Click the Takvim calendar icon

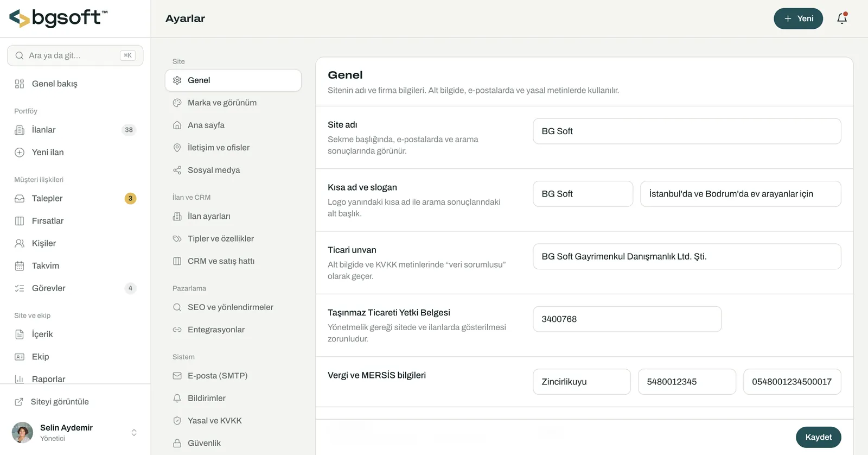(x=20, y=266)
